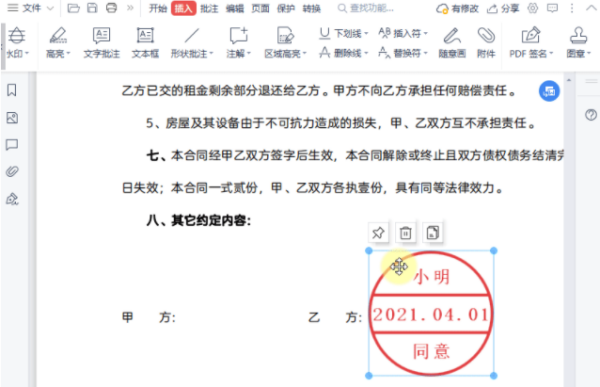This screenshot has width=600, height=387.
Task: Open settings gear icon in title bar
Action: tap(533, 8)
